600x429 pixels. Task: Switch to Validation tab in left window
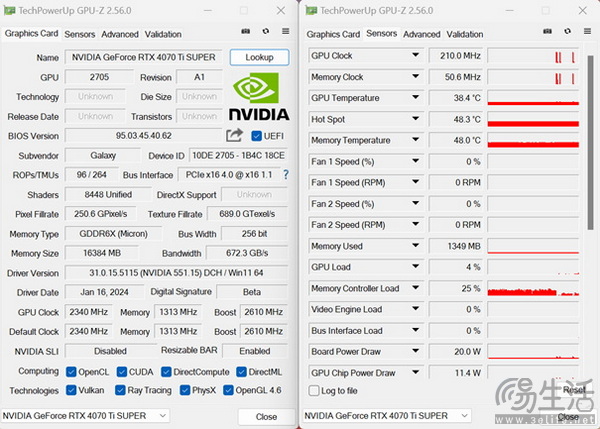[163, 34]
